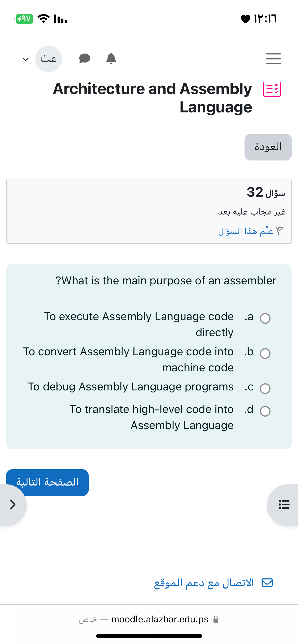The image size is (298, 644).
Task: Click the email envelope icon beside the support link
Action: 267,582
